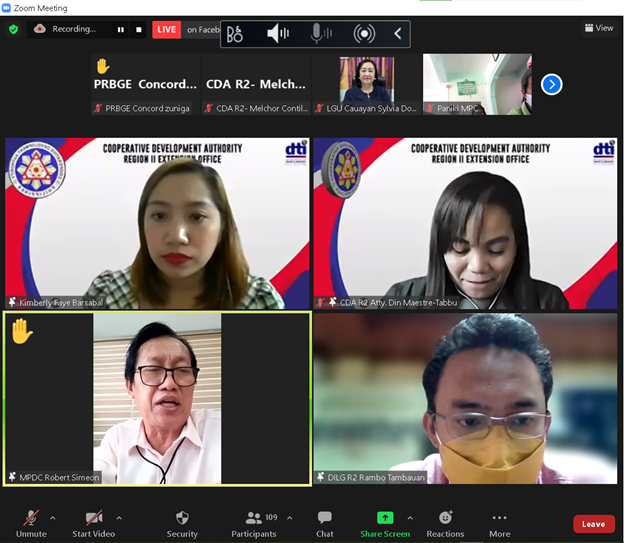Image resolution: width=624 pixels, height=543 pixels.
Task: Click muted mic icon on Atty. Din Maestre-Tabbu
Action: 320,303
